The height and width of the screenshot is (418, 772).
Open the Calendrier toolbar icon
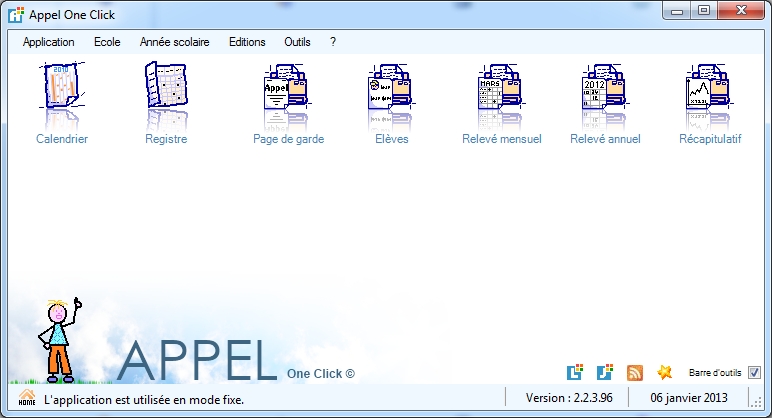(62, 85)
